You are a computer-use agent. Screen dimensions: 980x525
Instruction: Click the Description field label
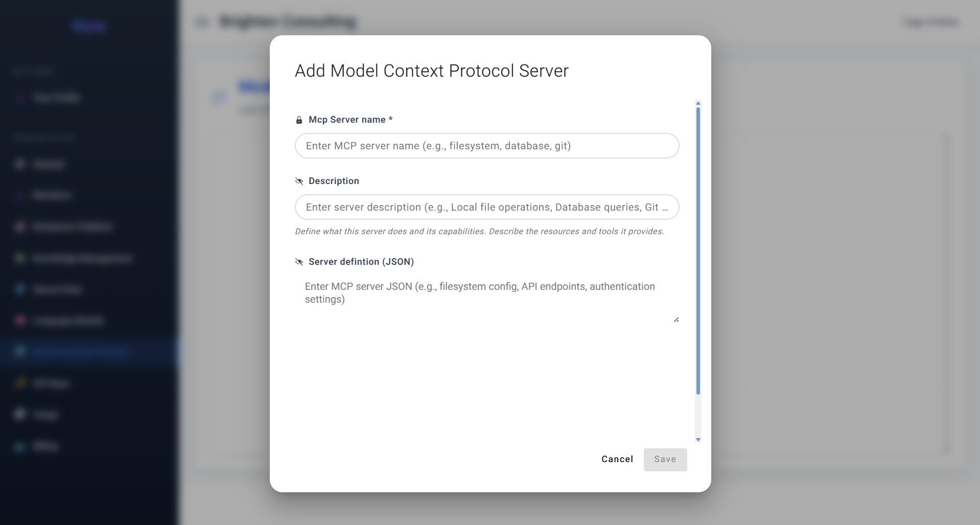[334, 181]
